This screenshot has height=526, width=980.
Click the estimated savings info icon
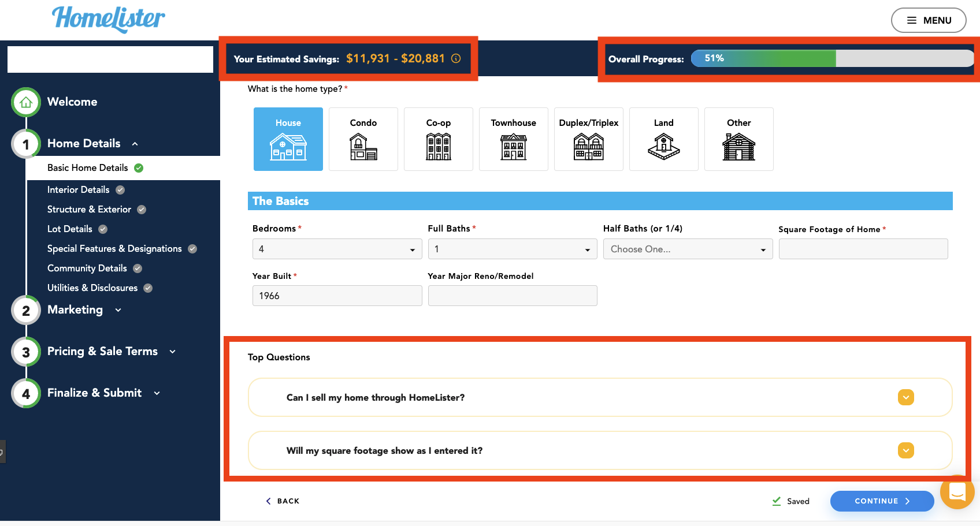click(x=456, y=58)
